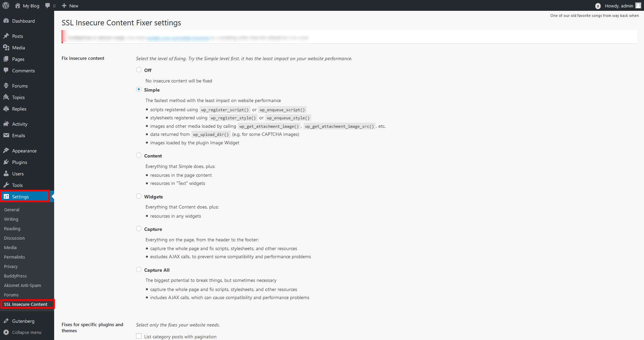This screenshot has width=644, height=340.
Task: Click the Dashboard gauge icon
Action: click(x=6, y=21)
